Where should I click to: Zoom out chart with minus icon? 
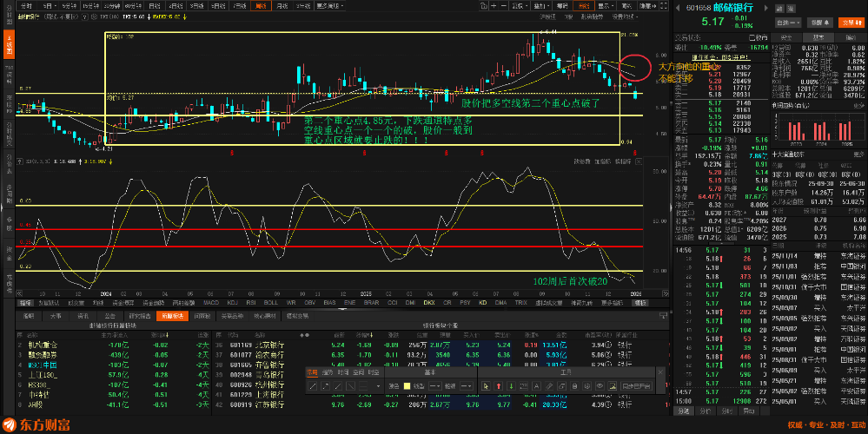[504, 5]
